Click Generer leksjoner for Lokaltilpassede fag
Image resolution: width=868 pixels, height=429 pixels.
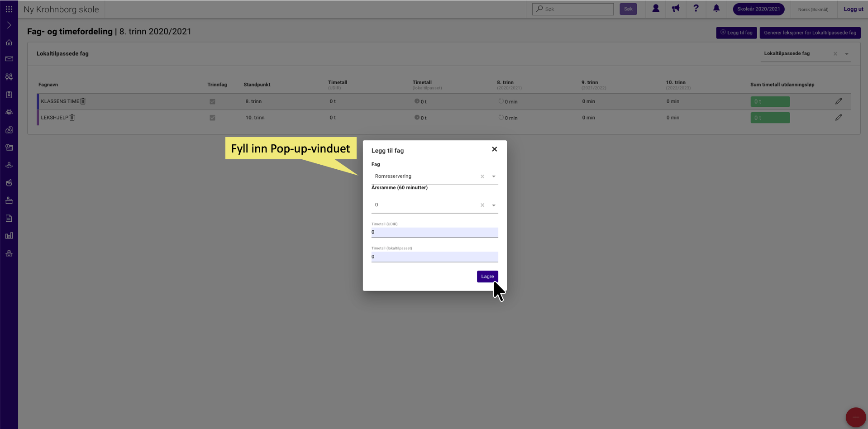[x=810, y=33]
